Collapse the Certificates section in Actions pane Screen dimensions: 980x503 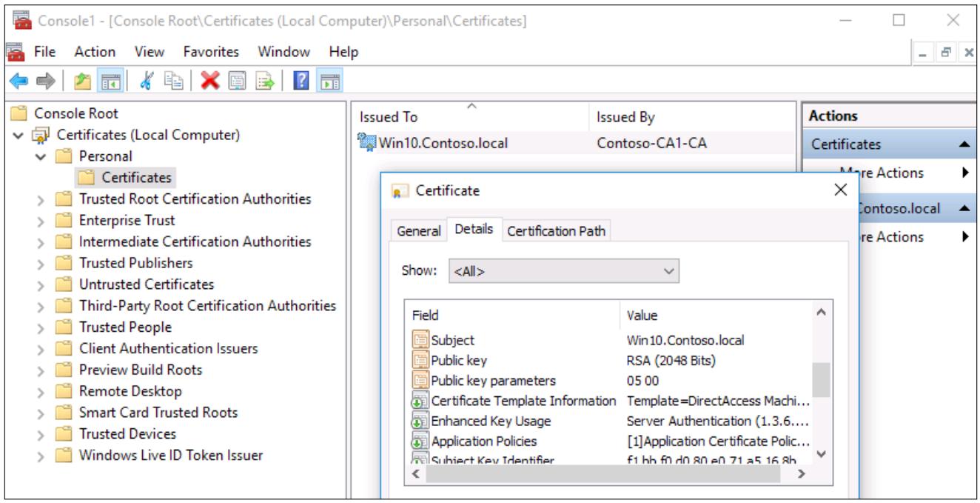964,145
